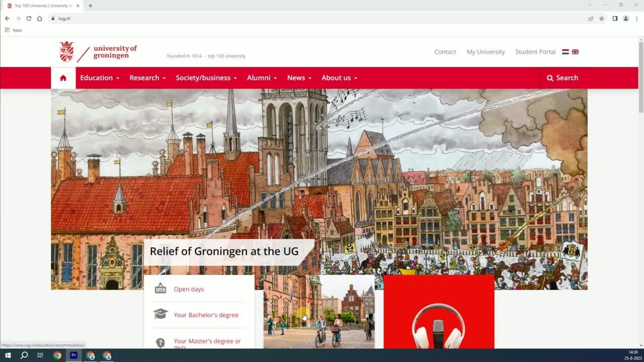Expand the About us dropdown menu

pos(339,78)
